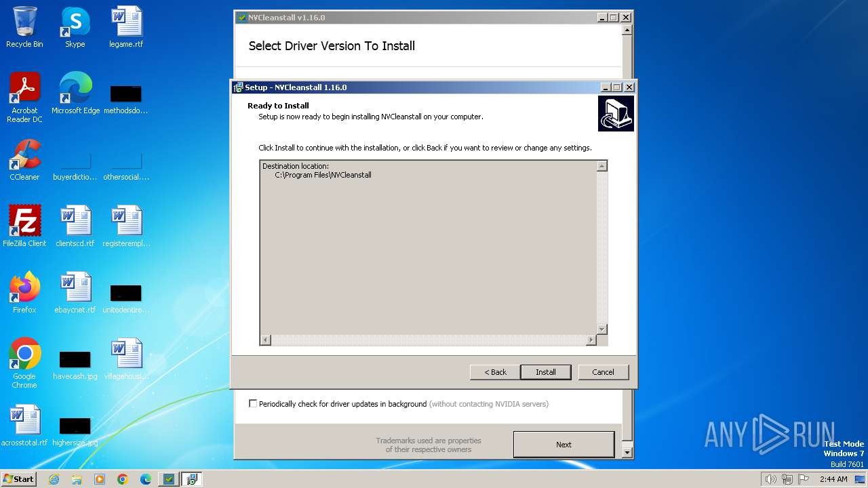Select the acrosstotal.rtf desktop file

[24, 426]
